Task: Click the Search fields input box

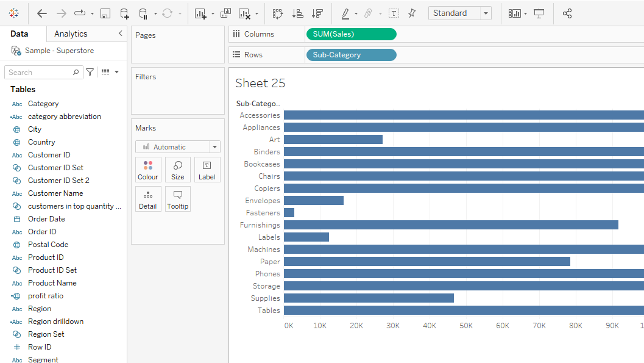Action: pos(39,73)
